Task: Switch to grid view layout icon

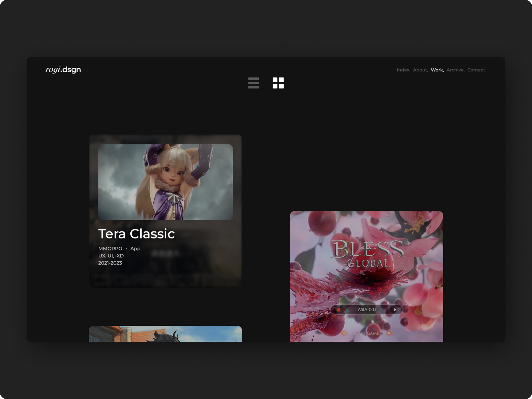Action: click(278, 83)
